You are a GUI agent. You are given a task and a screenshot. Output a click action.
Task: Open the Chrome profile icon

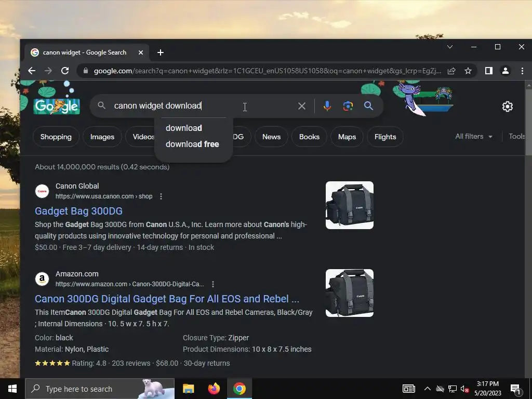pyautogui.click(x=505, y=71)
